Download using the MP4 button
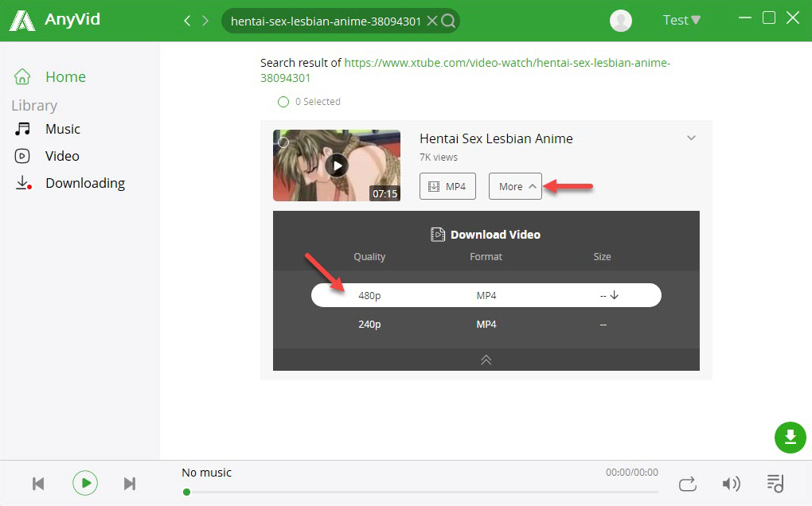 [x=447, y=186]
